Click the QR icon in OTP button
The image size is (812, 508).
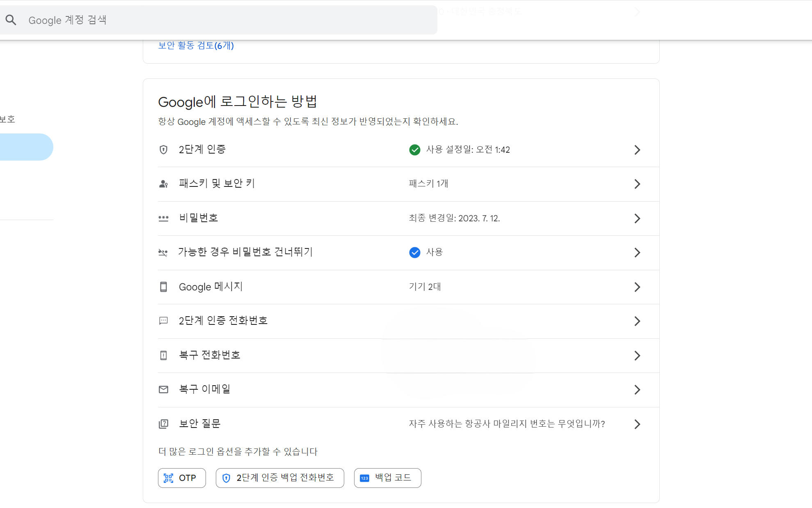coord(168,478)
